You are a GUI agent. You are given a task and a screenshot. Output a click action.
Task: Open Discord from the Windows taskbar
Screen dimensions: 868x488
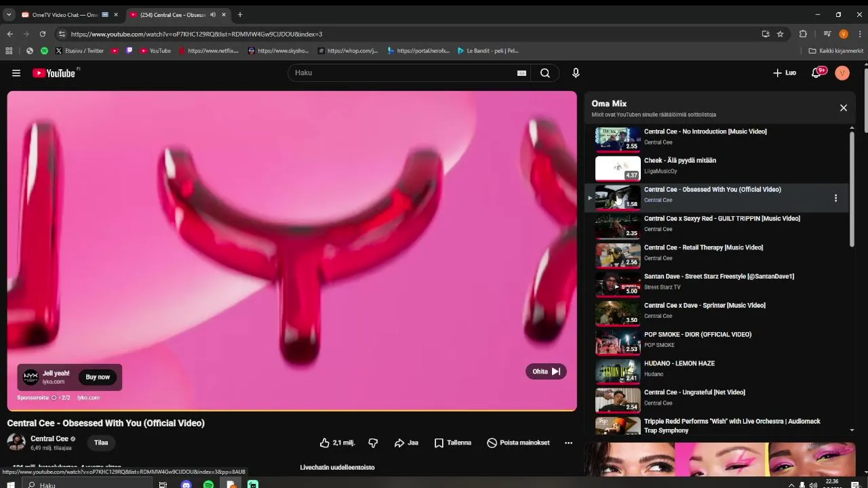click(186, 485)
